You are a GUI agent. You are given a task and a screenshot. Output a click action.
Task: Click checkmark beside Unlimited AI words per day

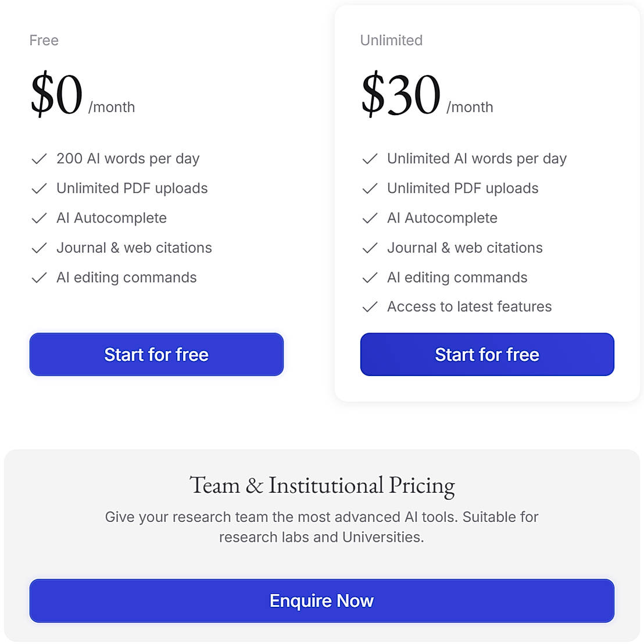(x=370, y=159)
